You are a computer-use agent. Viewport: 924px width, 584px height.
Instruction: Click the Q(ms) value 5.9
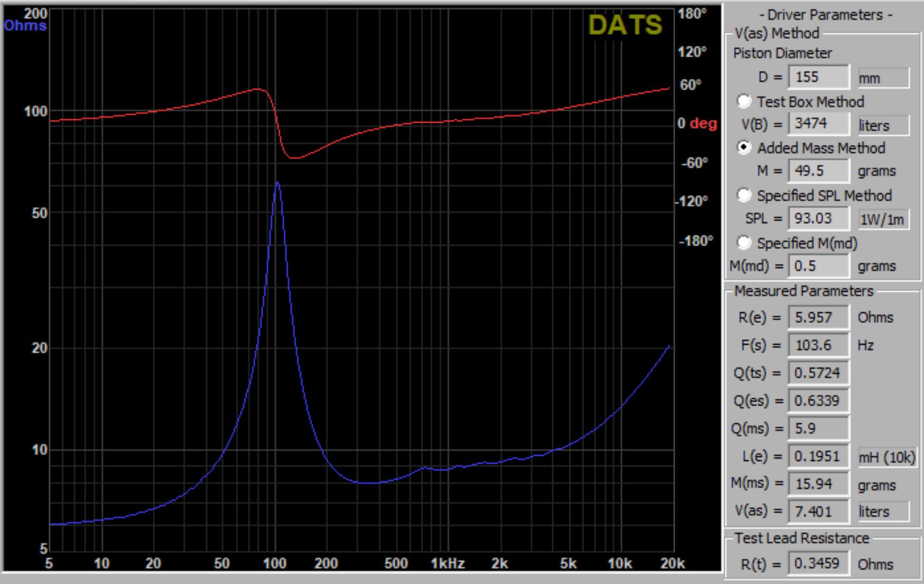click(819, 429)
